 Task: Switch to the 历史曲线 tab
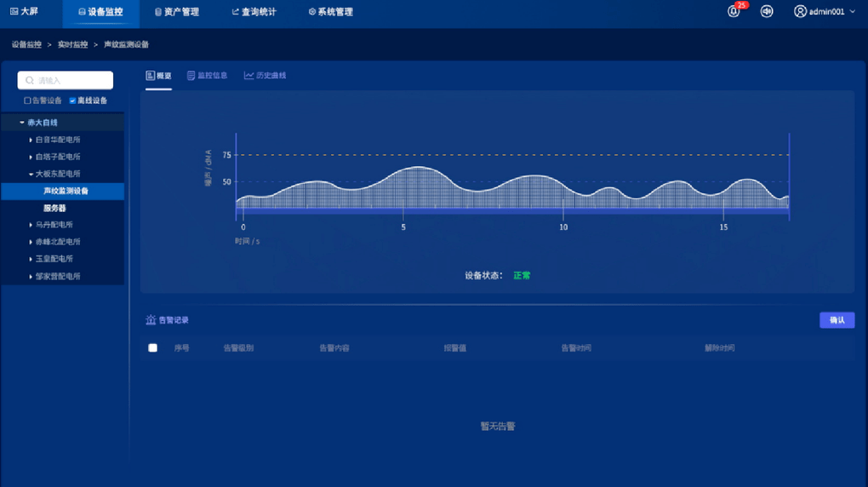[x=266, y=76]
